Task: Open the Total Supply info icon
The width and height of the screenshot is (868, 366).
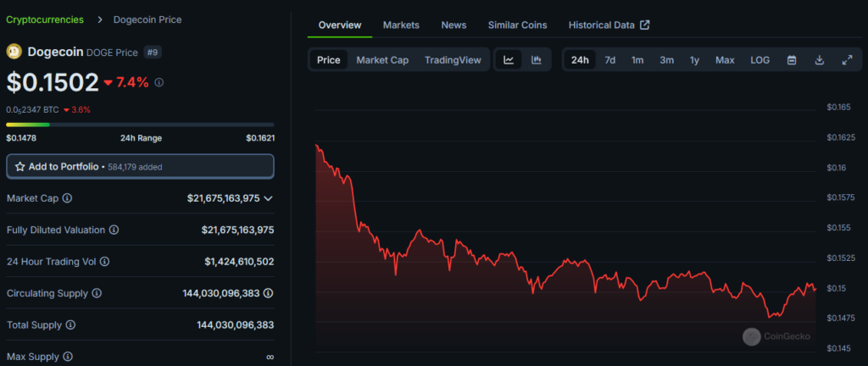Action: pos(70,324)
